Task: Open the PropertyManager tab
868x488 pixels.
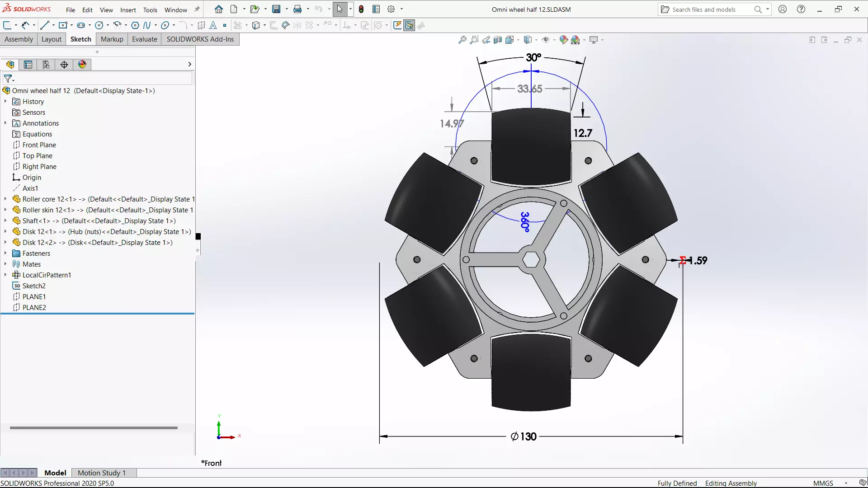Action: click(x=28, y=65)
